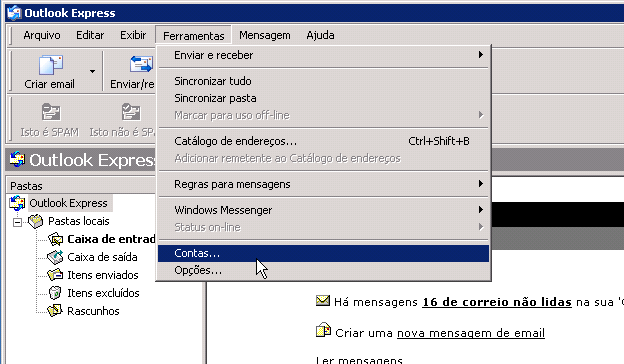
Task: Expand the Enviar e receber submenu arrow
Action: point(481,55)
